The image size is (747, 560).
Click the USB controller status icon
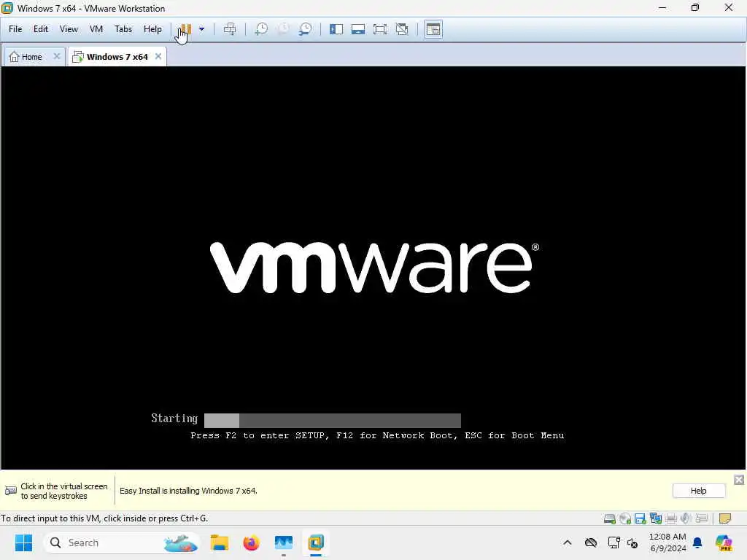[x=701, y=518]
